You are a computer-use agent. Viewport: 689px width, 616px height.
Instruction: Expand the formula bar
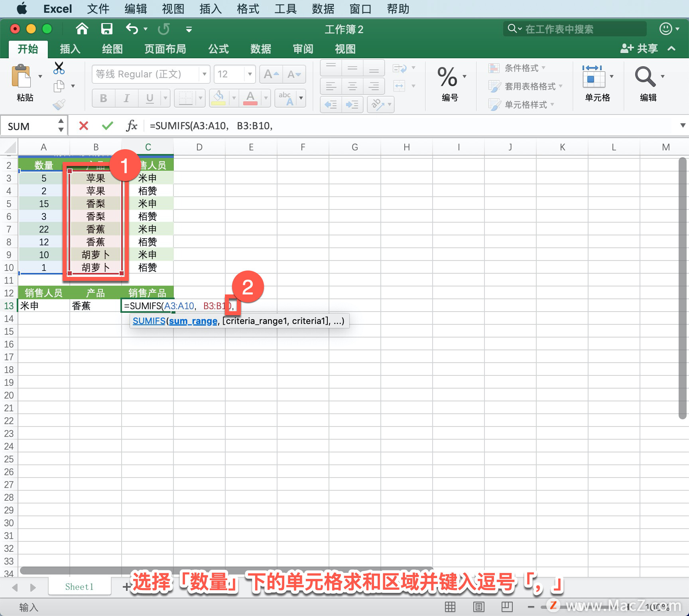pos(683,126)
